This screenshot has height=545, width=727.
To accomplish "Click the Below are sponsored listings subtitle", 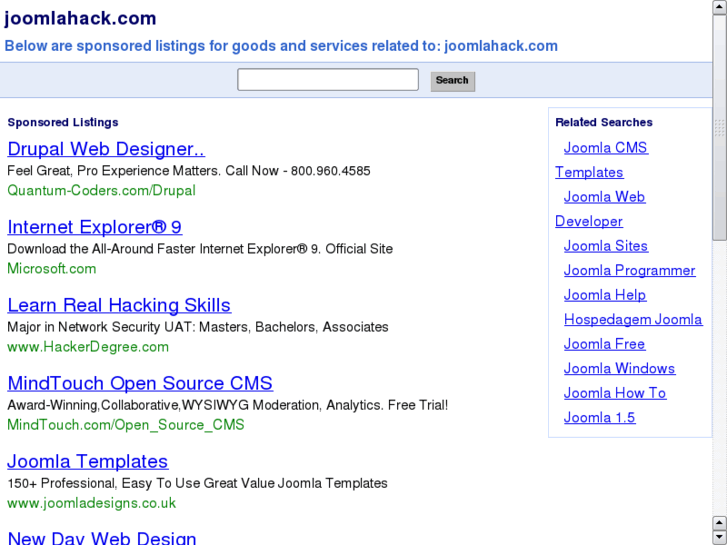I will 281,46.
